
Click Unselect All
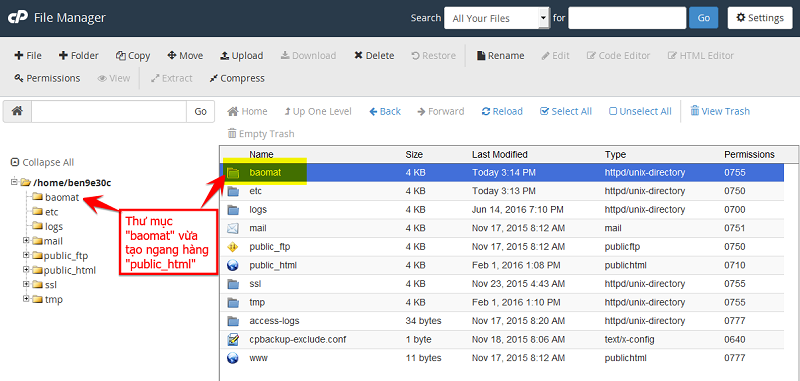(640, 111)
